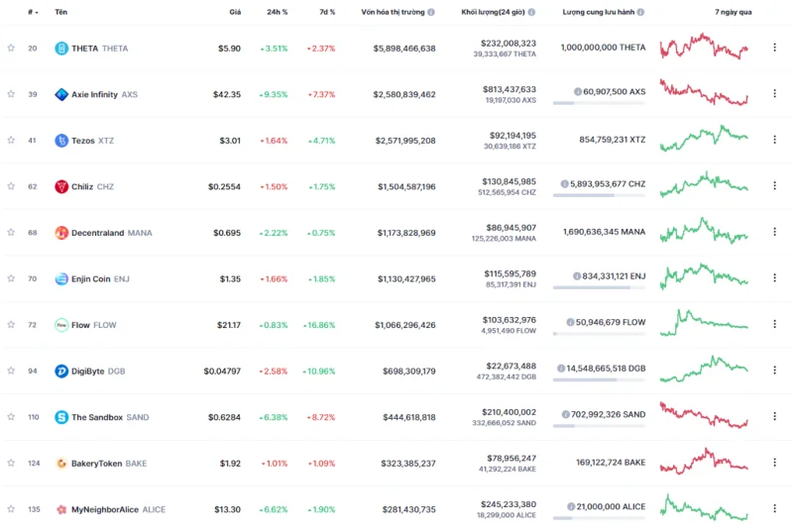Image resolution: width=793 pixels, height=532 pixels.
Task: Click the Tezos coin logo
Action: pos(61,141)
